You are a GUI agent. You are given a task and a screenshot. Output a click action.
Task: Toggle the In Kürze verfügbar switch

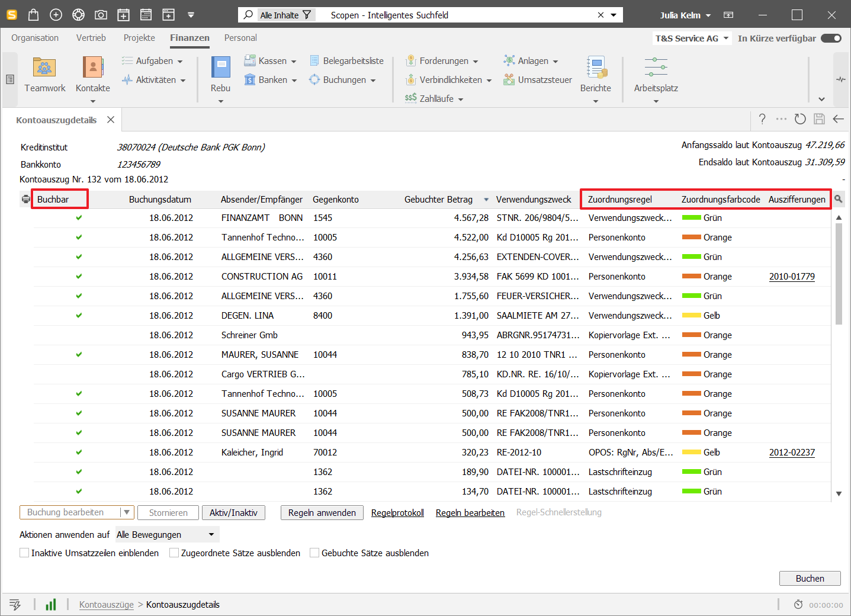(831, 38)
